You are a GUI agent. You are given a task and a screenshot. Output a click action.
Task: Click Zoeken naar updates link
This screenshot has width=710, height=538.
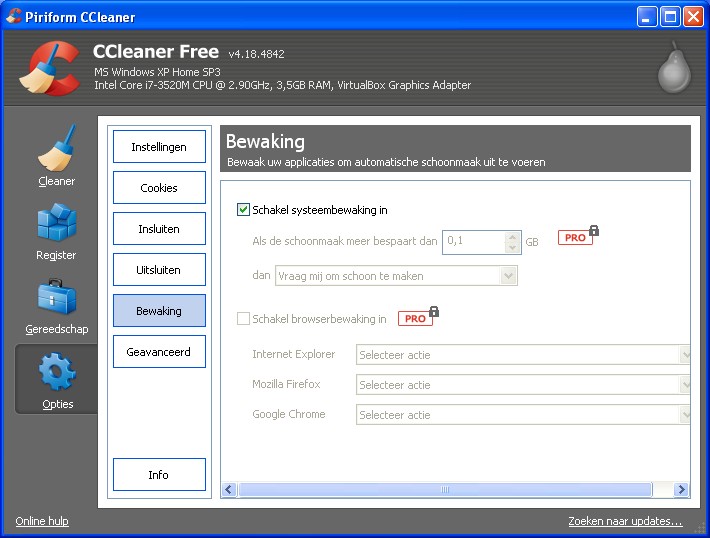[x=625, y=521]
